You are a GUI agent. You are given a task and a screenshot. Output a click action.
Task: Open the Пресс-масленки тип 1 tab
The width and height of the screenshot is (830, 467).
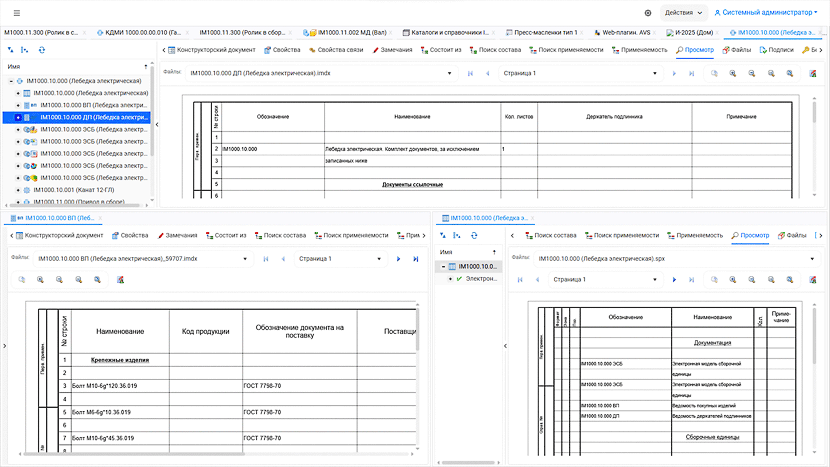(x=546, y=32)
